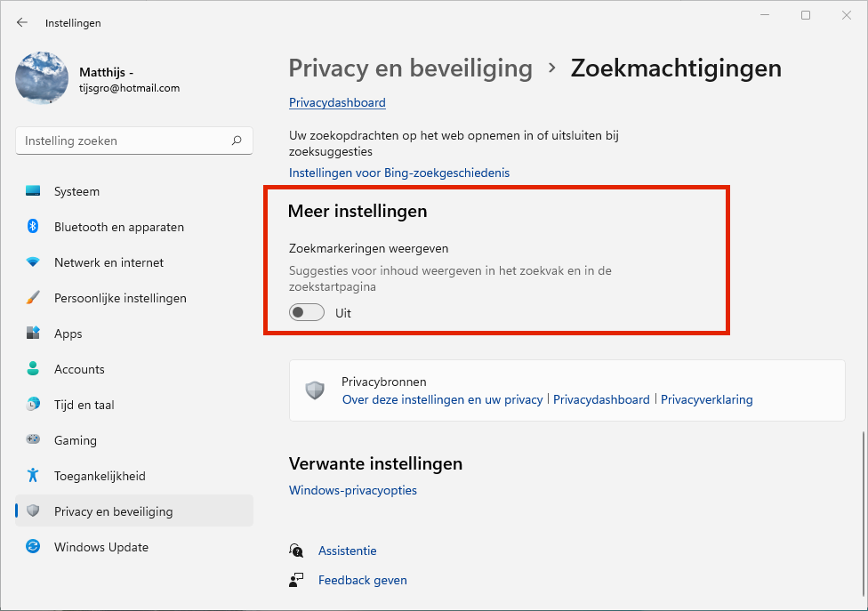Click the Apps icon in sidebar
This screenshot has height=611, width=868.
33,334
